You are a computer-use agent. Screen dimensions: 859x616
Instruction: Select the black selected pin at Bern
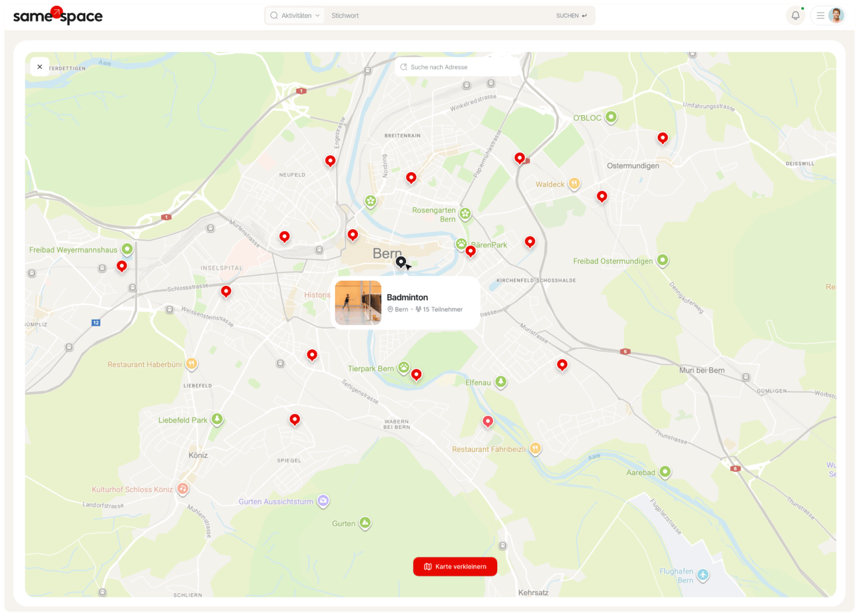pyautogui.click(x=401, y=262)
